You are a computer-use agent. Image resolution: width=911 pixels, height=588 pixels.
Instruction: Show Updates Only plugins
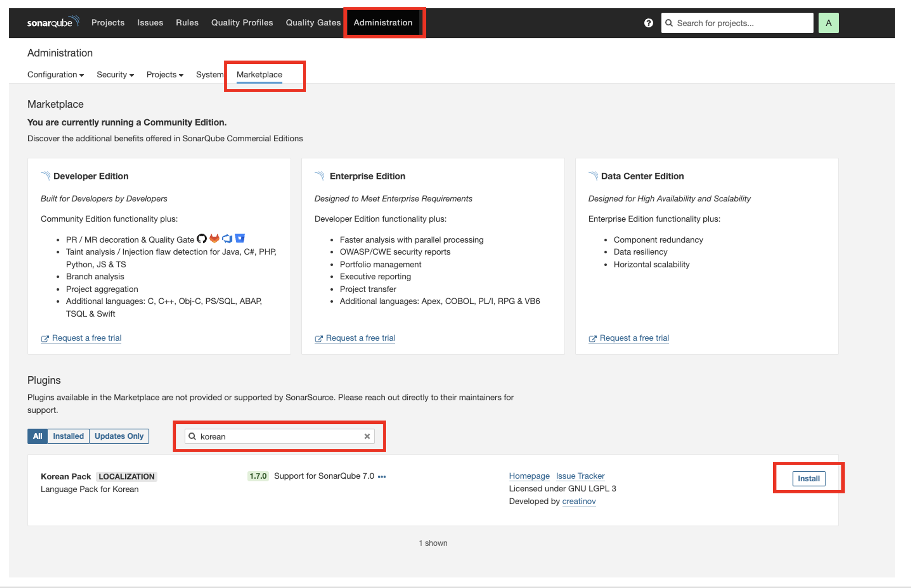[x=119, y=436]
